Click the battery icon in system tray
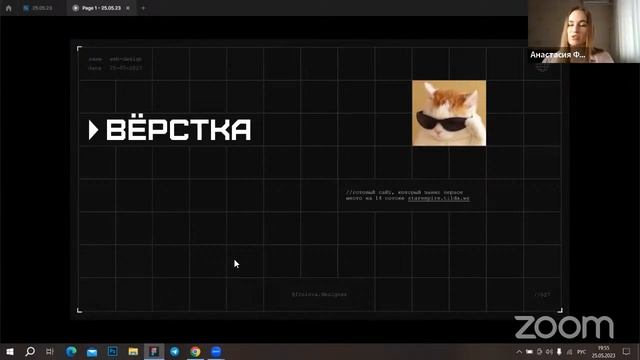Image resolution: width=640 pixels, height=360 pixels. (529, 352)
